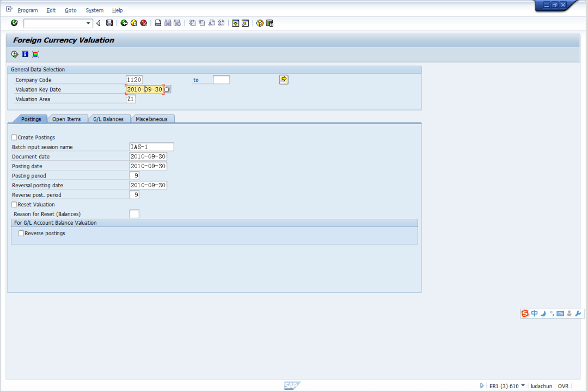Click the green checkmark Enter icon
This screenshot has width=588, height=392.
pos(14,23)
